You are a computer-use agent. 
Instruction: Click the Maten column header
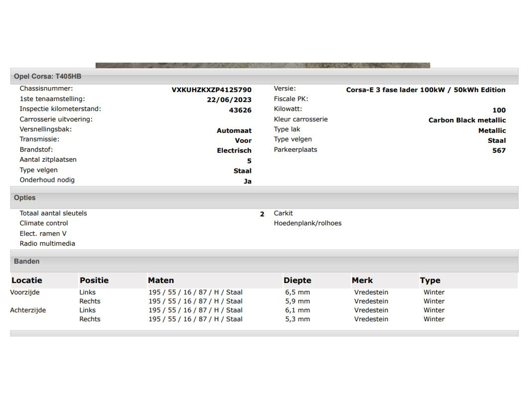point(161,280)
